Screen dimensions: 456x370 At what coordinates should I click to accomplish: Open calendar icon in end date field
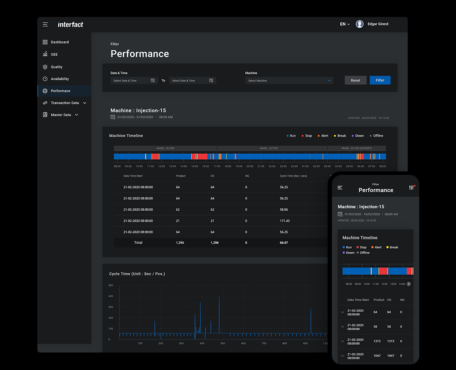211,80
